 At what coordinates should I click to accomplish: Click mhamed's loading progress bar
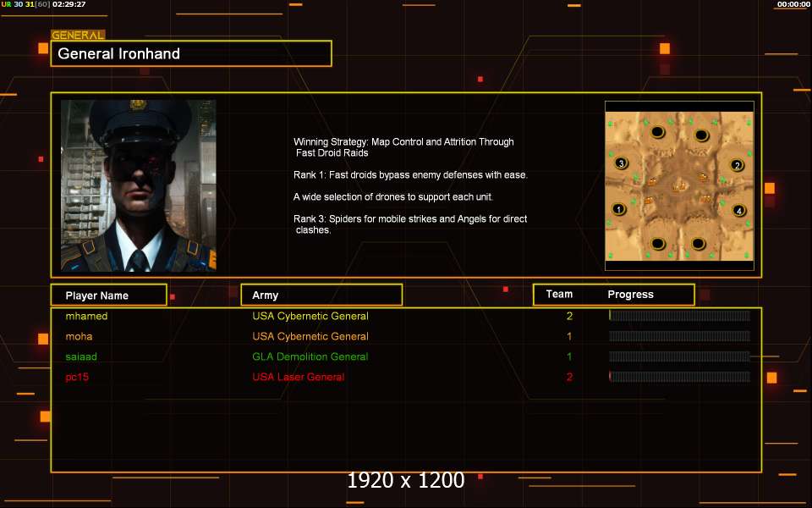tap(679, 316)
